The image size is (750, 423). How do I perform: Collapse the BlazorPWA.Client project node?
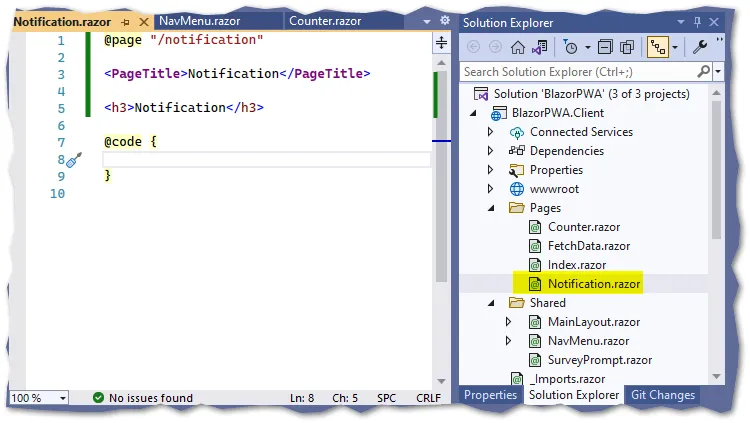[473, 113]
